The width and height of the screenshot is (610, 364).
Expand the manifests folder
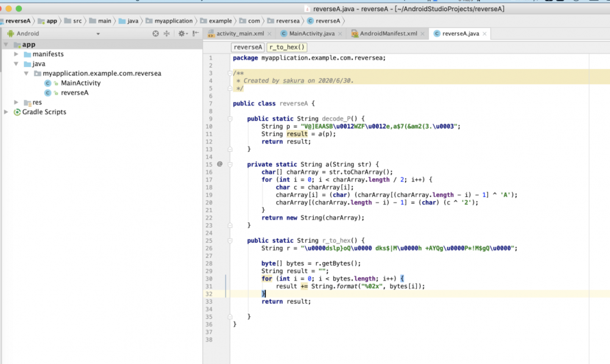[17, 54]
